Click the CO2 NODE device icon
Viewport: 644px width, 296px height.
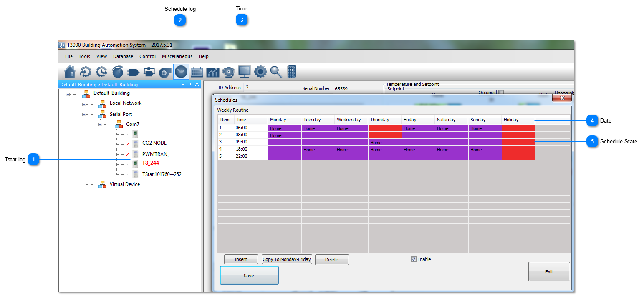point(136,144)
